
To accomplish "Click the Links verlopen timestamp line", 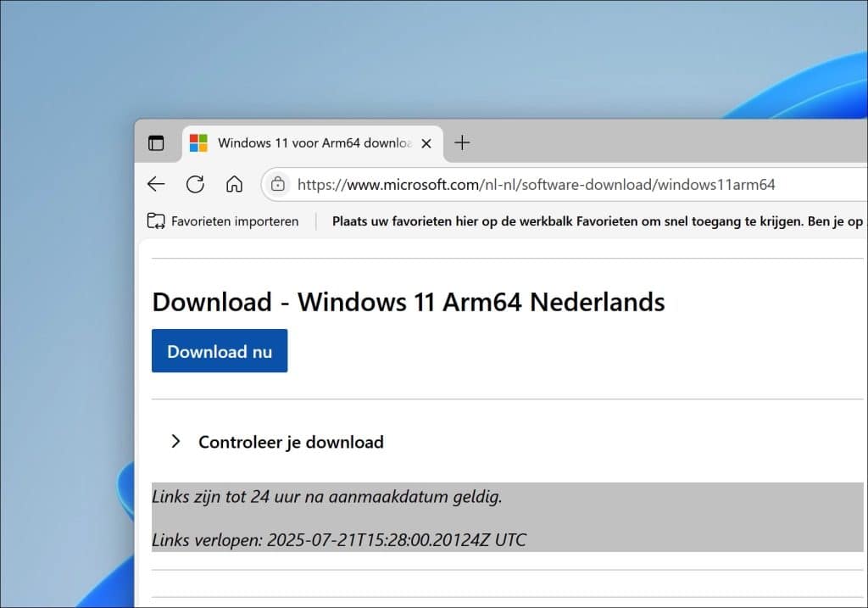I will pos(339,539).
